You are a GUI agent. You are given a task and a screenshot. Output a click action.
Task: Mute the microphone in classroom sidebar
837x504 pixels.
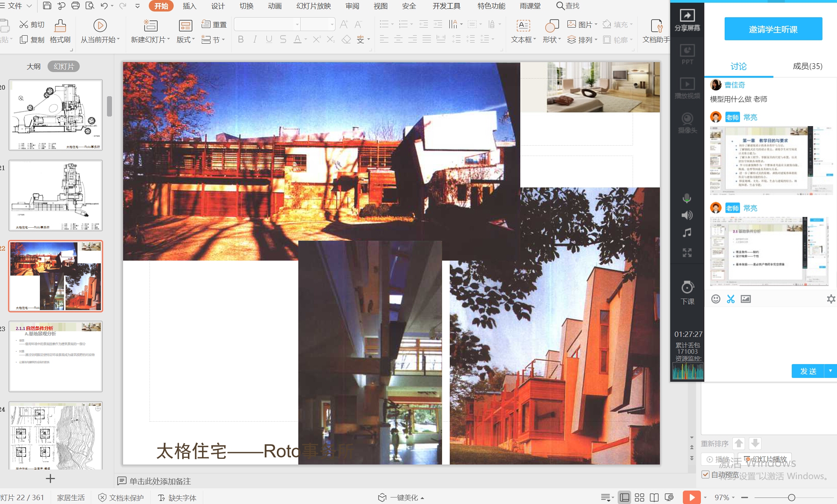(x=687, y=198)
